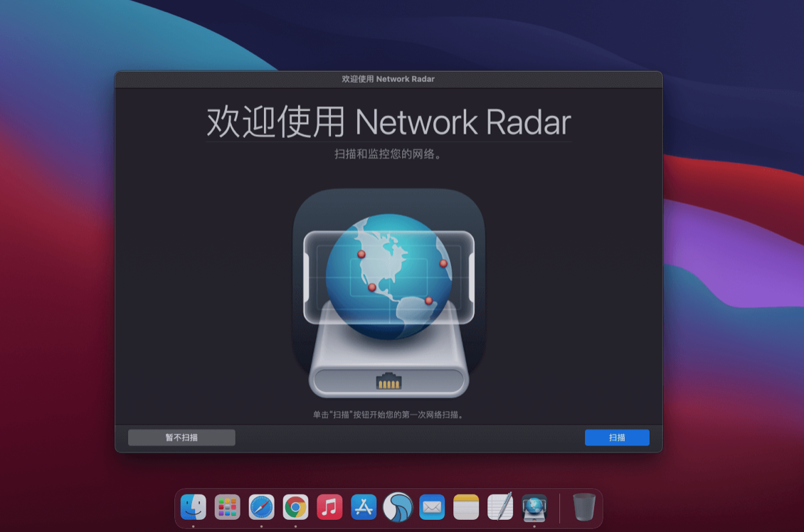Launch Safari from the Dock
Screen dimensions: 804x532
tap(262, 507)
